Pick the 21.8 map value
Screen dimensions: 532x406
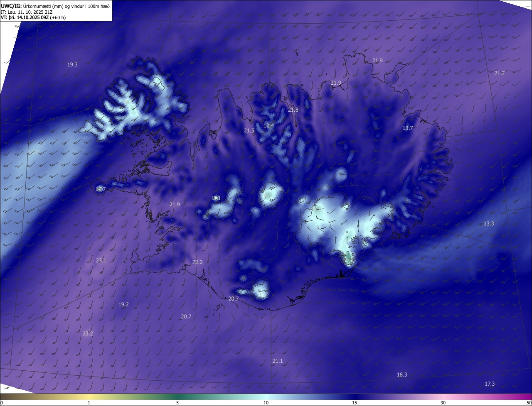(293, 110)
